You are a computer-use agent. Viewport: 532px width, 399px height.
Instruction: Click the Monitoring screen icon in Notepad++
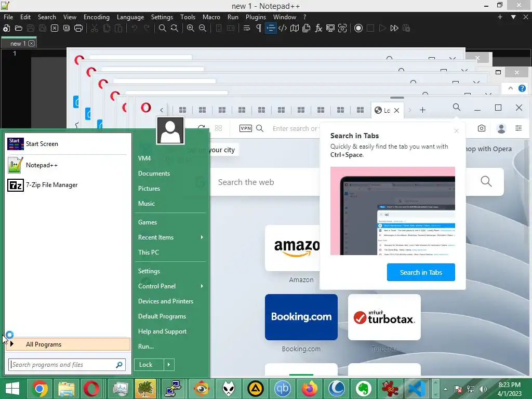pos(330,28)
